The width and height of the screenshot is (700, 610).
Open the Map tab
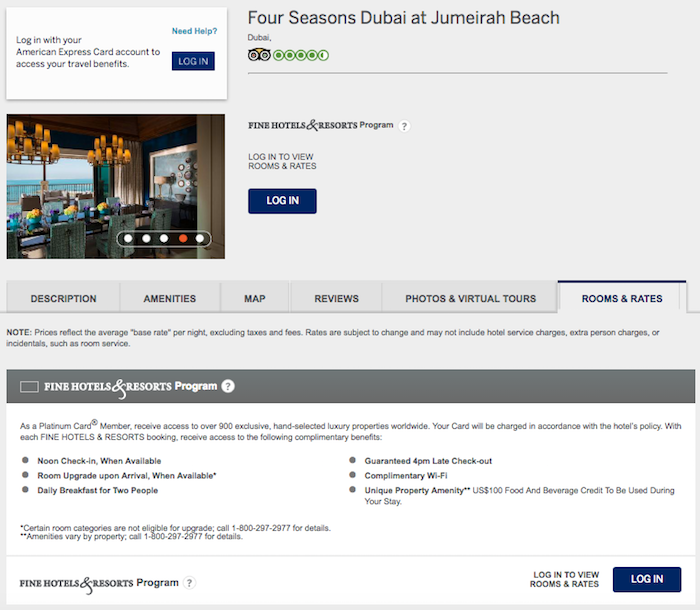click(x=255, y=298)
